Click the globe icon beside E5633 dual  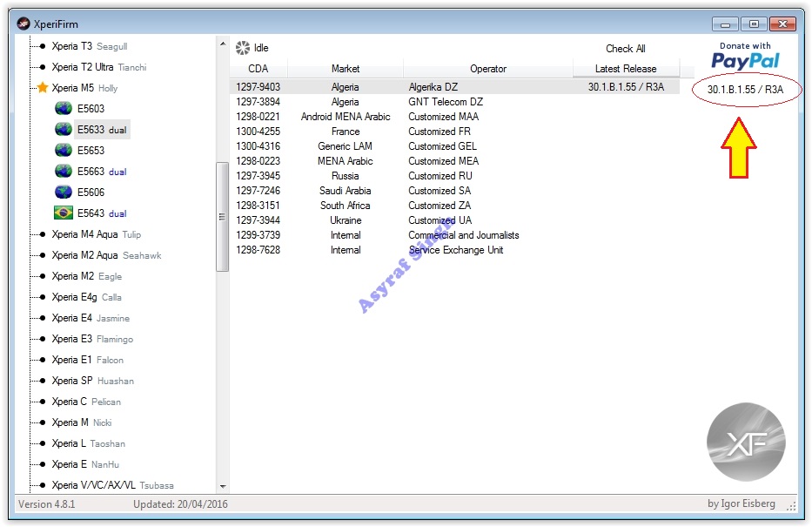(64, 129)
